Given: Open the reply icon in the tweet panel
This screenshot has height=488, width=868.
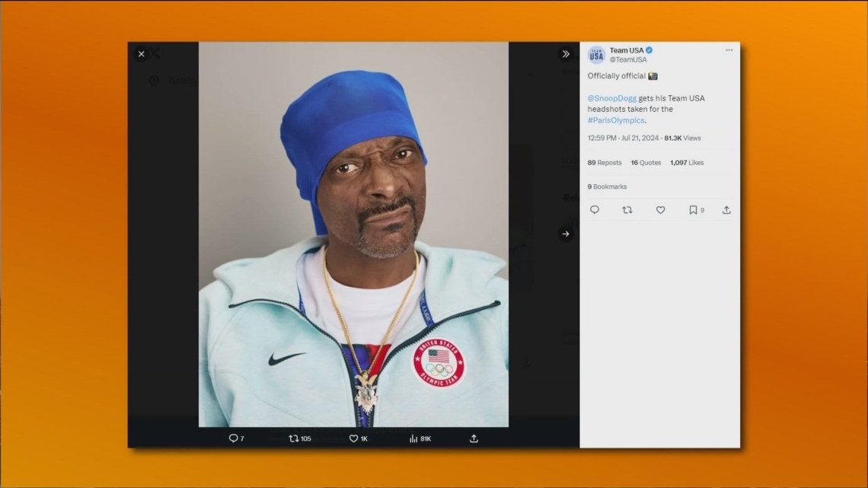Looking at the screenshot, I should pos(594,210).
